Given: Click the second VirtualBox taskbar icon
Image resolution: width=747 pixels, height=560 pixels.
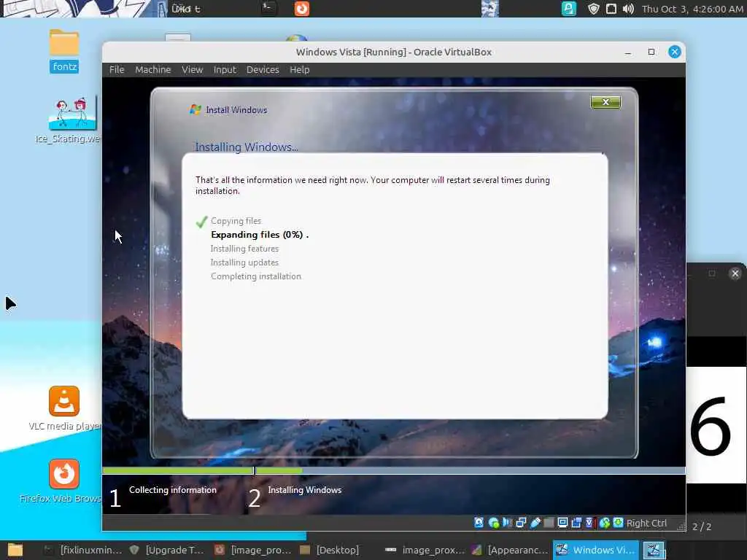Looking at the screenshot, I should pos(654,550).
